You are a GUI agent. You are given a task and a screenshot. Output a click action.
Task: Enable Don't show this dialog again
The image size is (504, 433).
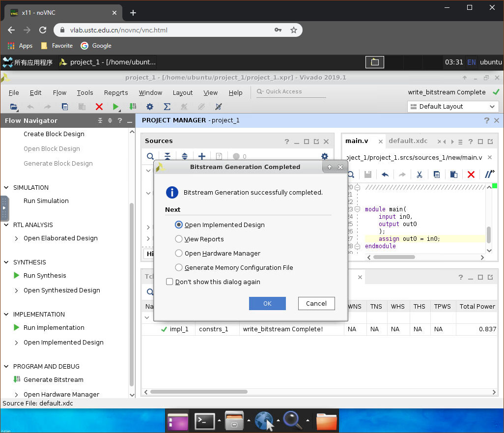click(x=169, y=282)
